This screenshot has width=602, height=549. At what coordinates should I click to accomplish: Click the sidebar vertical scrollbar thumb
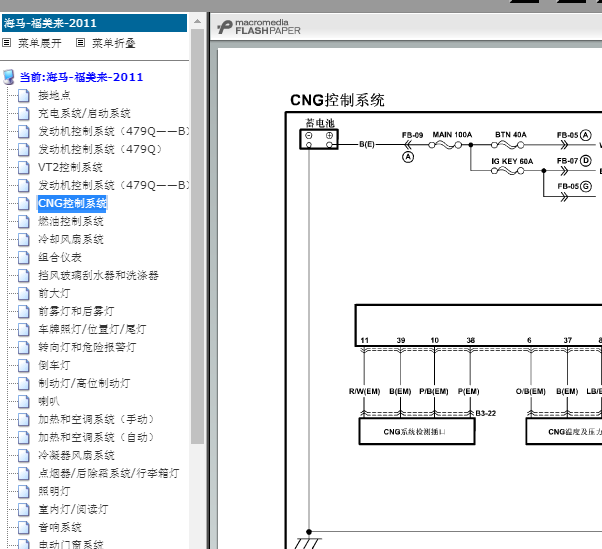[197, 236]
